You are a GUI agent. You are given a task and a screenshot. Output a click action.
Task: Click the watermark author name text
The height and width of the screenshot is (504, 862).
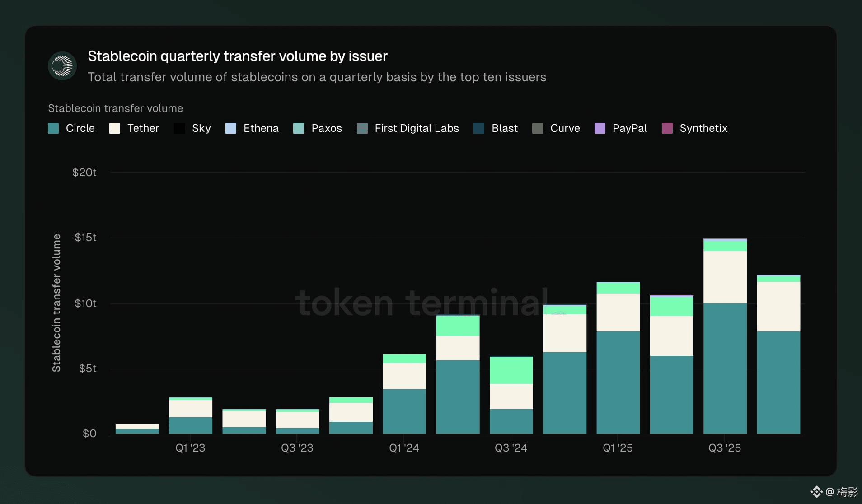[847, 492]
